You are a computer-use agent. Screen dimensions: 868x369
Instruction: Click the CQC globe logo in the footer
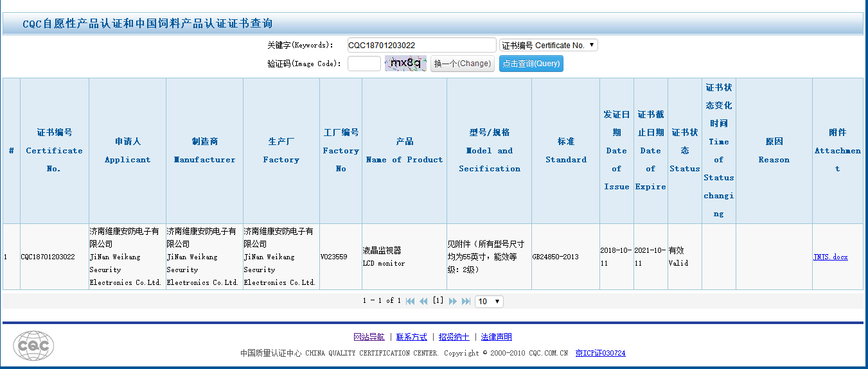coord(33,346)
